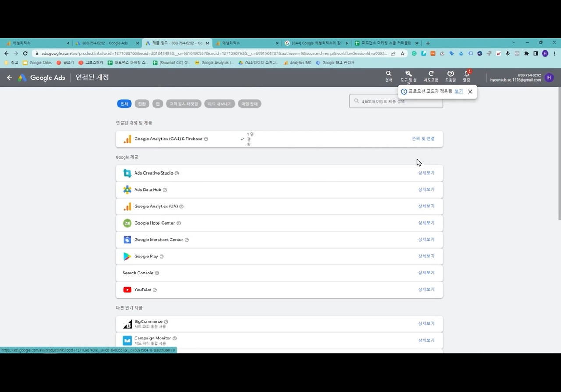Select the 매장 판매 filter chip
The height and width of the screenshot is (392, 561).
point(250,104)
